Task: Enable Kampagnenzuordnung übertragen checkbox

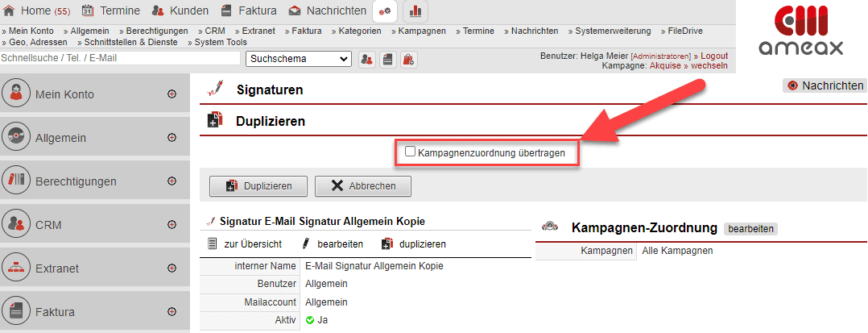Action: point(410,151)
